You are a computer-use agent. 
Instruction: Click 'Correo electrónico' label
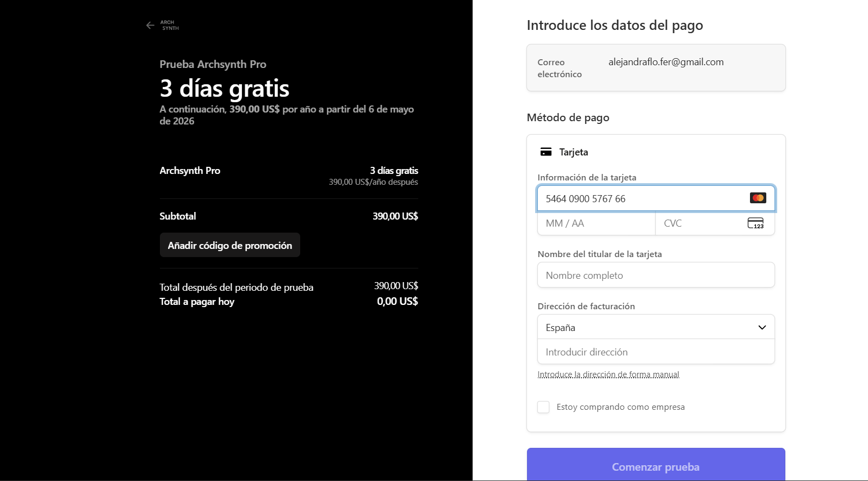(560, 68)
